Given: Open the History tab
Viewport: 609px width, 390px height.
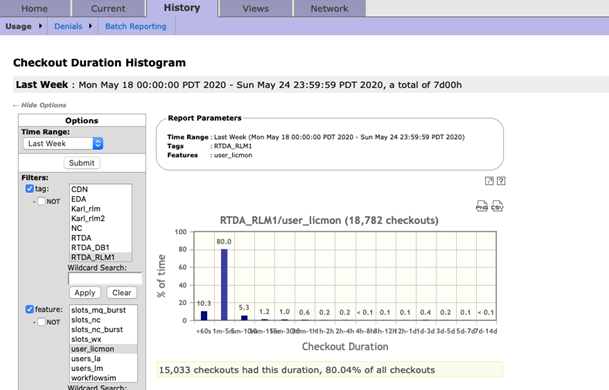Looking at the screenshot, I should (x=182, y=8).
